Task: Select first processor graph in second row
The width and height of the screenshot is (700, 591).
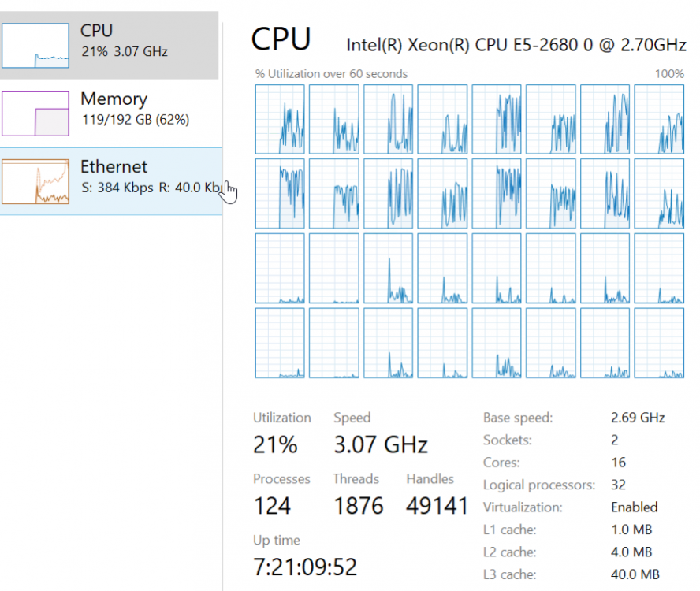Action: click(280, 193)
